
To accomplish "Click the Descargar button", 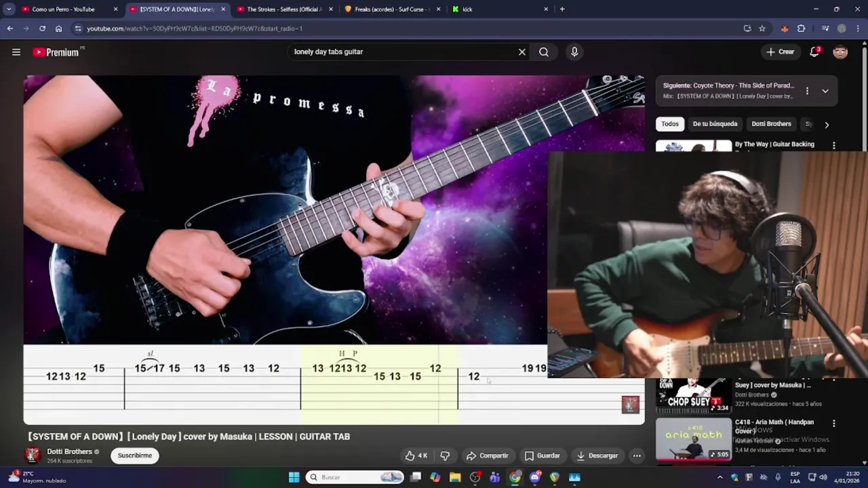I will click(597, 455).
